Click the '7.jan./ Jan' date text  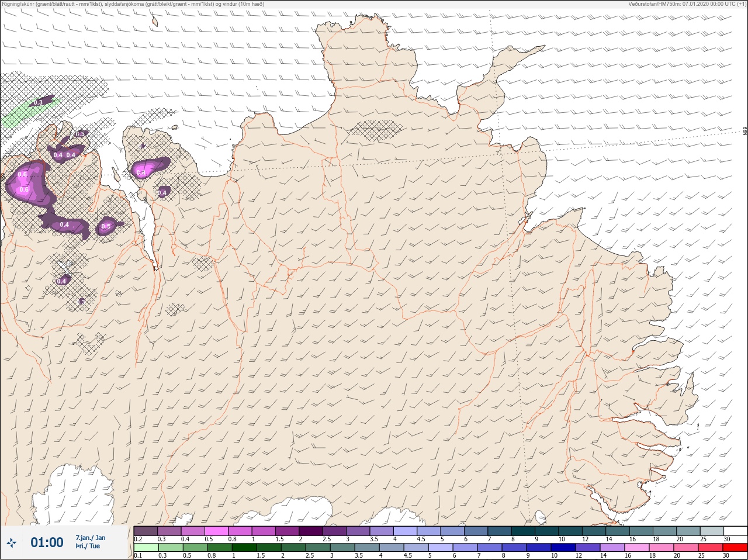click(91, 538)
